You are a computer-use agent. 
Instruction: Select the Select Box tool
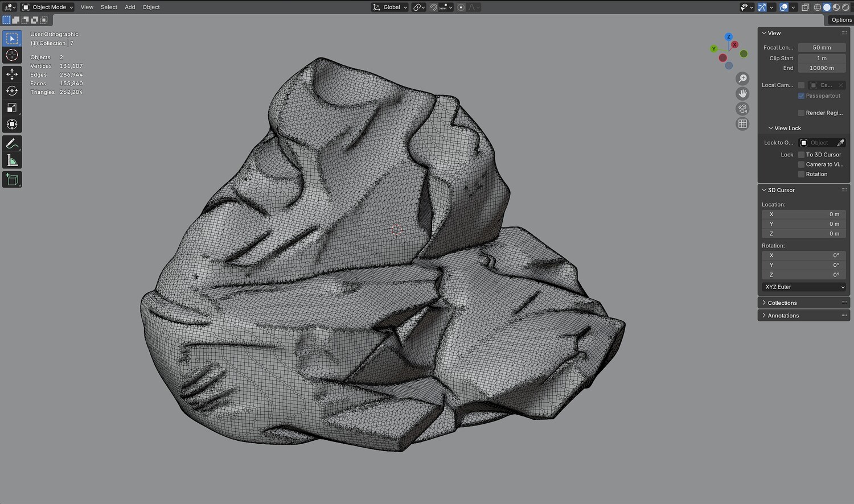click(x=12, y=38)
